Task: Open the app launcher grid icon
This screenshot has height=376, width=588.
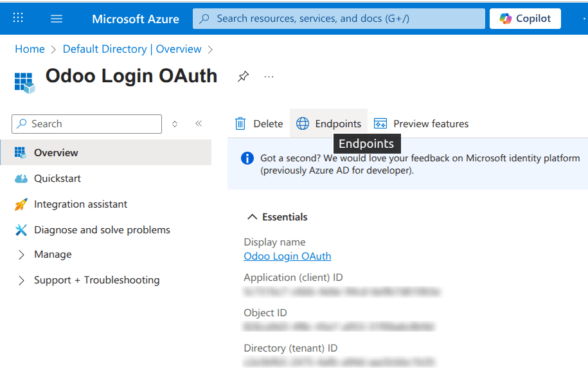Action: pos(17,17)
